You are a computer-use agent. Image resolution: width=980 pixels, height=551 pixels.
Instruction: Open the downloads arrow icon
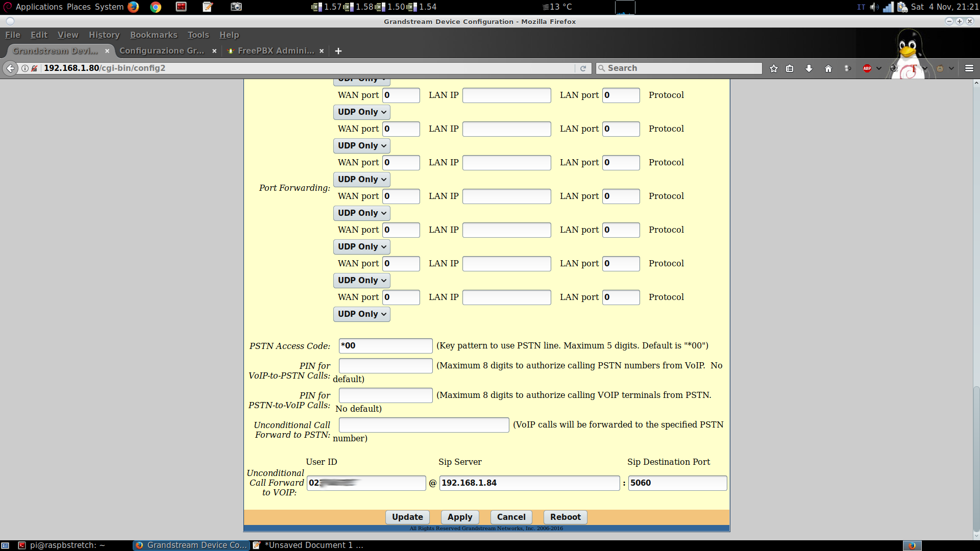[x=809, y=68]
